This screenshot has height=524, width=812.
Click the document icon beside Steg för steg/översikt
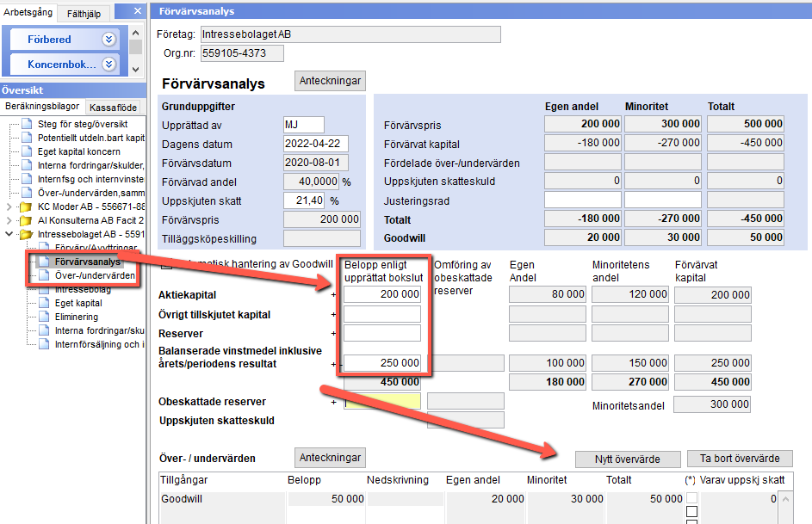click(x=27, y=124)
